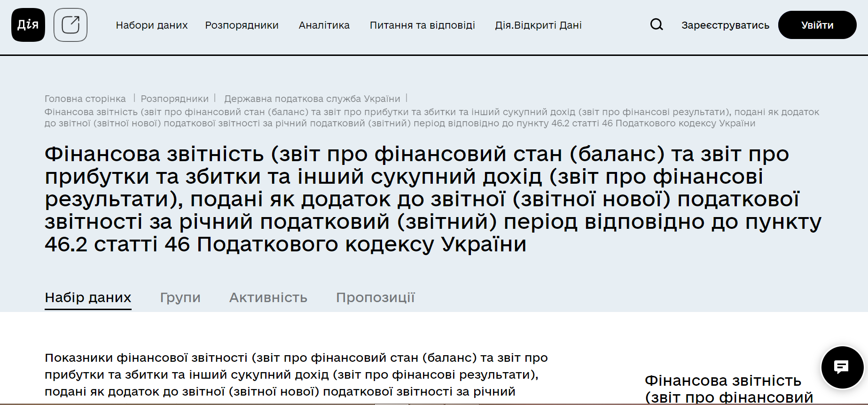Image resolution: width=868 pixels, height=405 pixels.
Task: Open the chat support bubble
Action: tap(842, 367)
